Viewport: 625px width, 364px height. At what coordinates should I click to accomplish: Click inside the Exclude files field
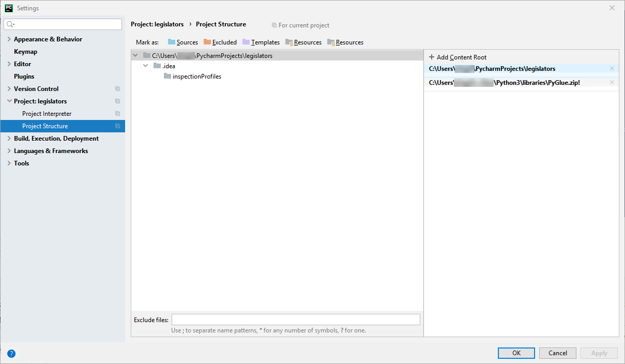pyautogui.click(x=296, y=319)
